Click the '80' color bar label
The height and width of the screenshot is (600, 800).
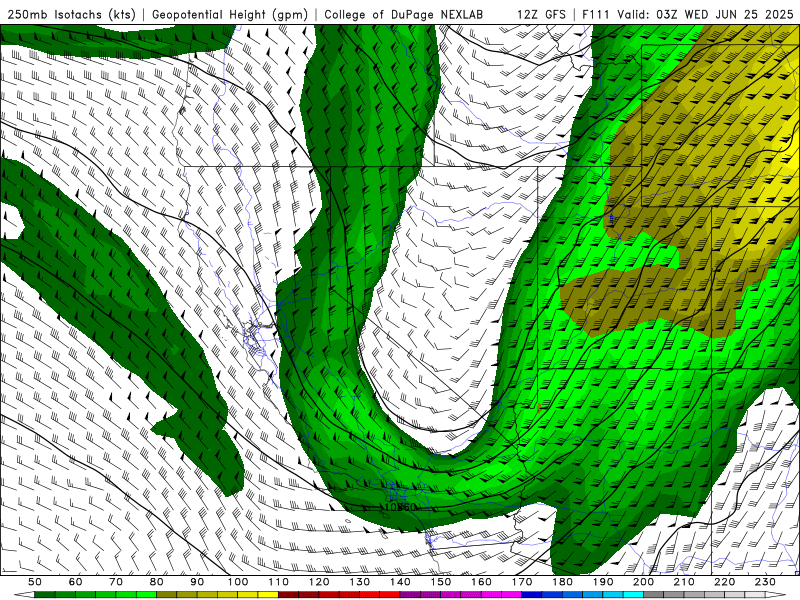157,582
